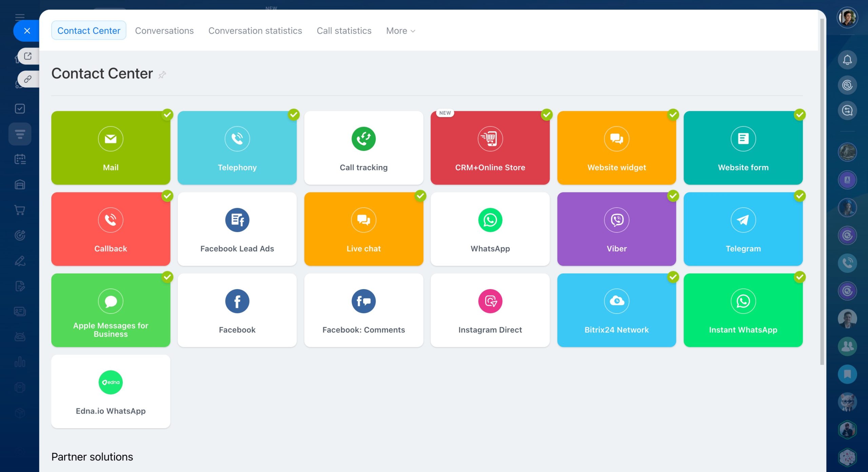Image resolution: width=868 pixels, height=472 pixels.
Task: Open page in new window button
Action: pyautogui.click(x=28, y=56)
